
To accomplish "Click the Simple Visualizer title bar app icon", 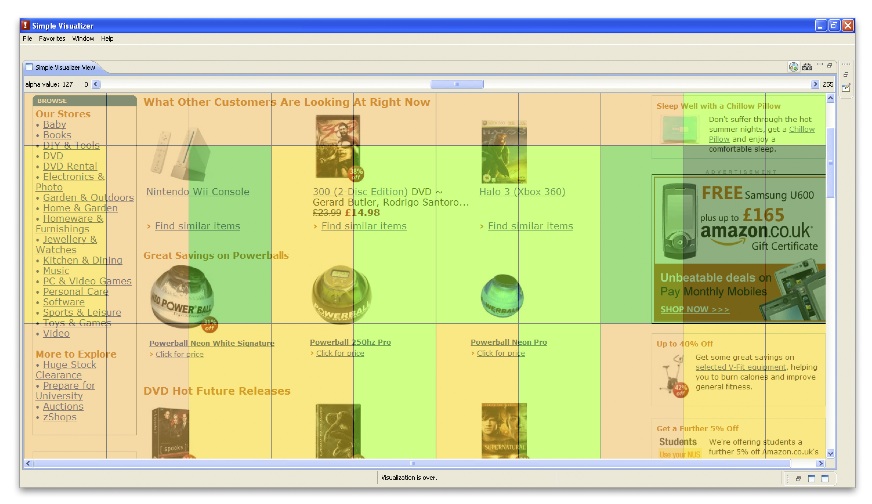I will point(25,25).
